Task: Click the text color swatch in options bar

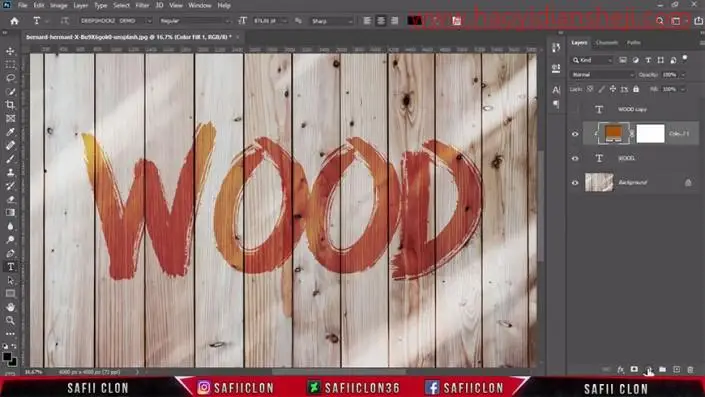Action: 415,21
